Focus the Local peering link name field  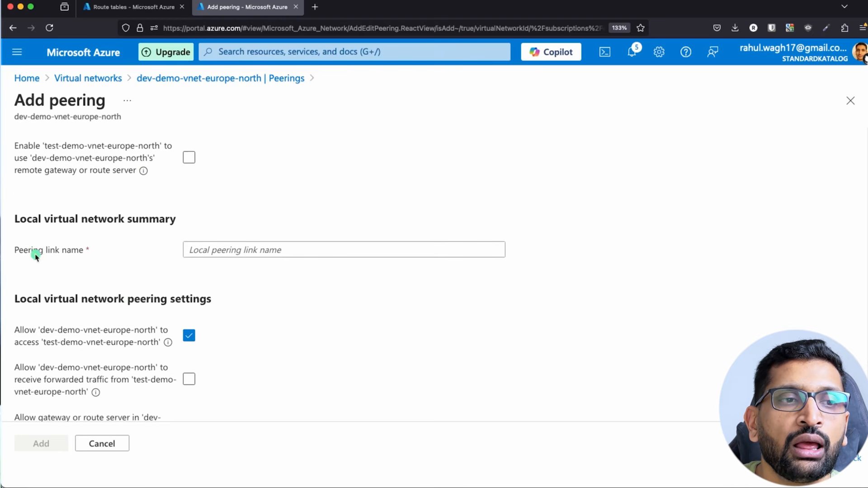[344, 249]
